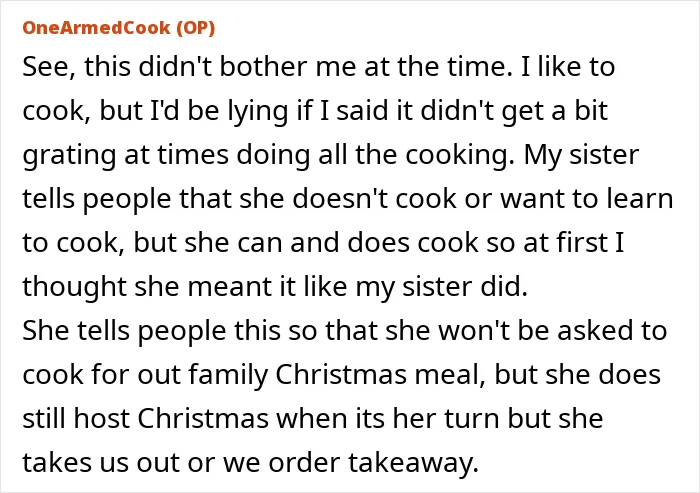700x493 pixels.
Task: Open the OneArmedCook username link
Action: coord(96,28)
